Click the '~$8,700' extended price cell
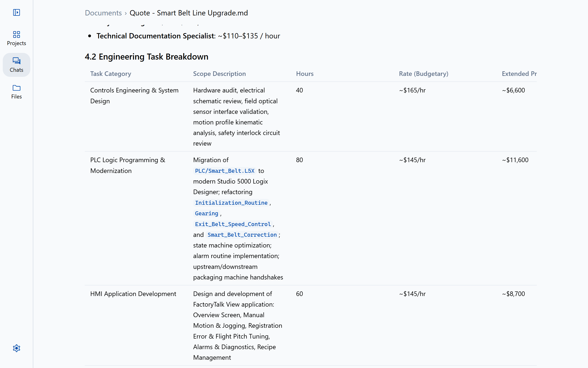 tap(513, 294)
